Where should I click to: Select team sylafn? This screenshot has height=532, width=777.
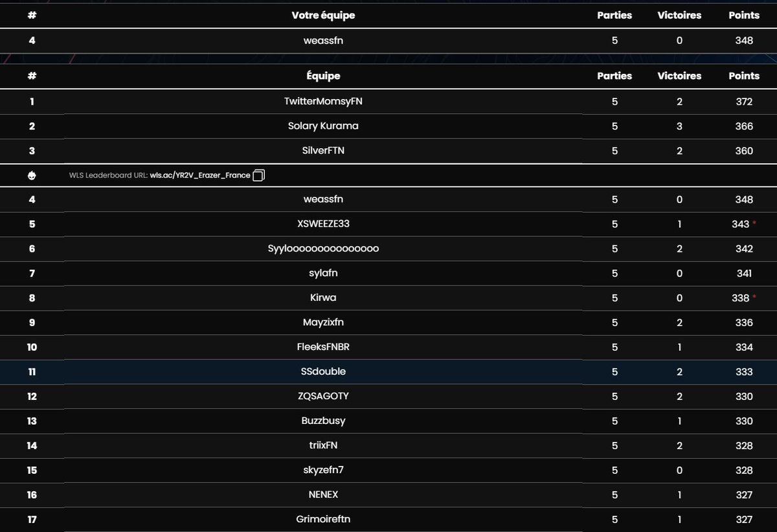tap(323, 273)
